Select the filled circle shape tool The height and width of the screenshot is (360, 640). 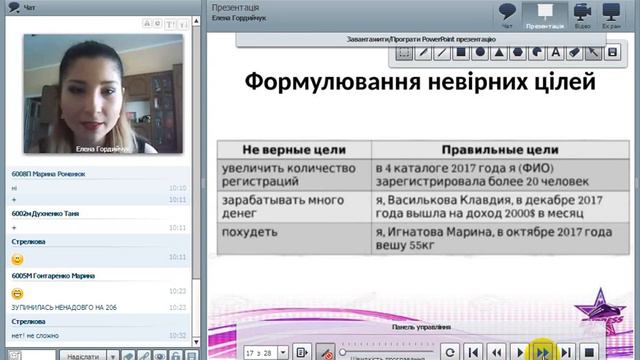click(480, 53)
